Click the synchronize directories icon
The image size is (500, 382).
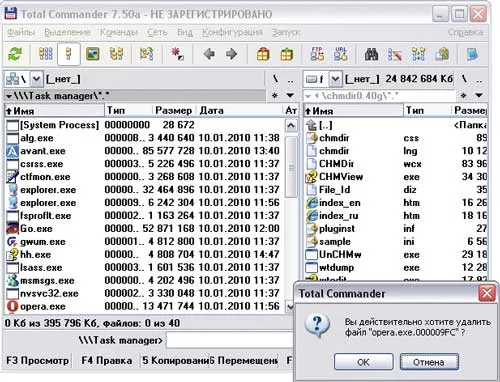(418, 54)
